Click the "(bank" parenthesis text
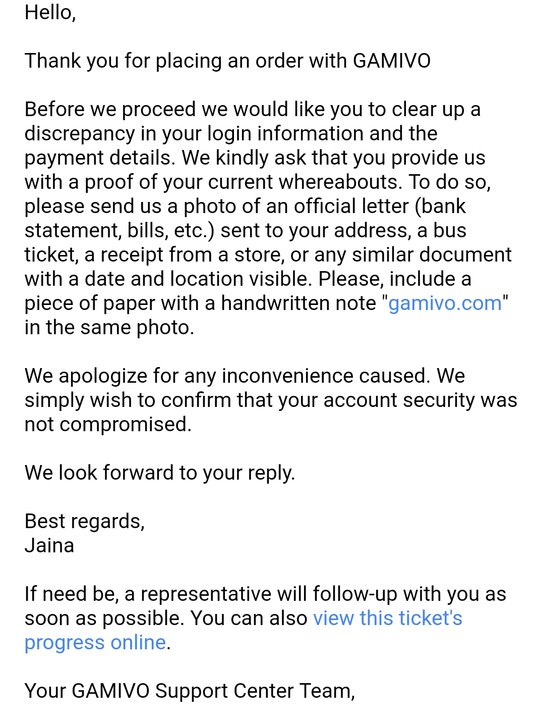The image size is (536, 720). [x=440, y=206]
